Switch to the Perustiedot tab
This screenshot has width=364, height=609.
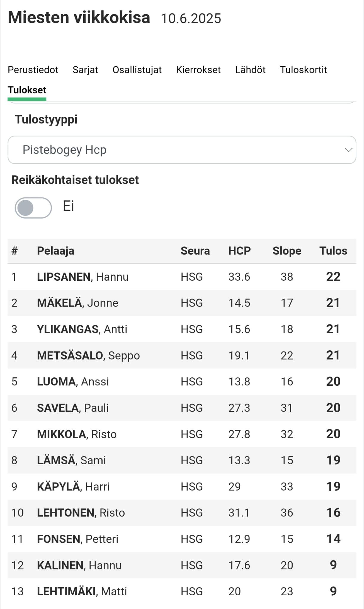tap(33, 70)
